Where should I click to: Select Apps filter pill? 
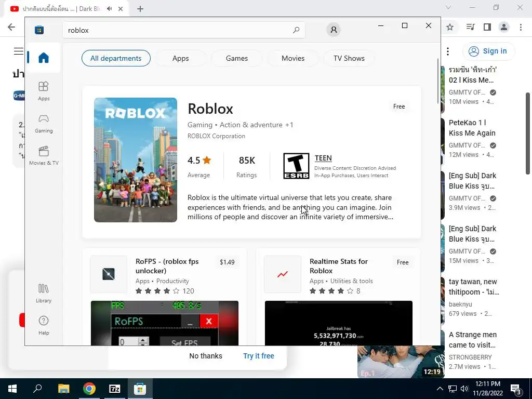point(180,58)
